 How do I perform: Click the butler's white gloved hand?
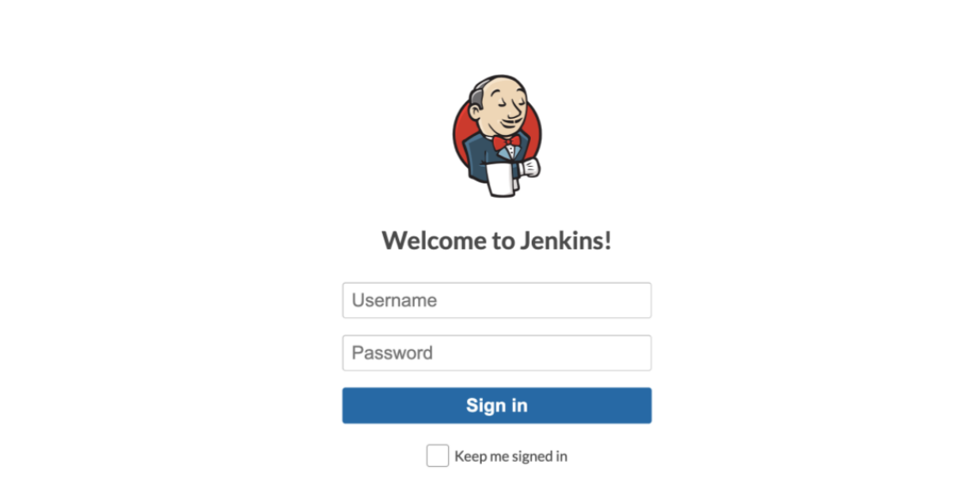(530, 168)
